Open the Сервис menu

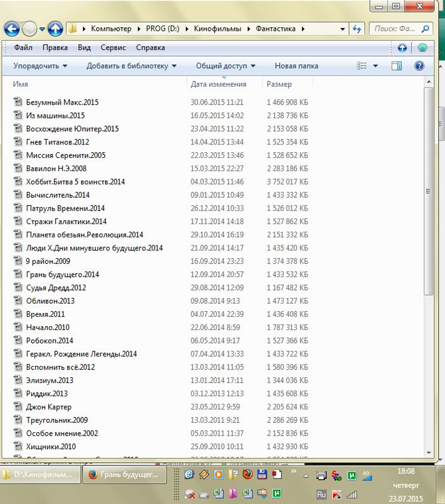coord(113,48)
